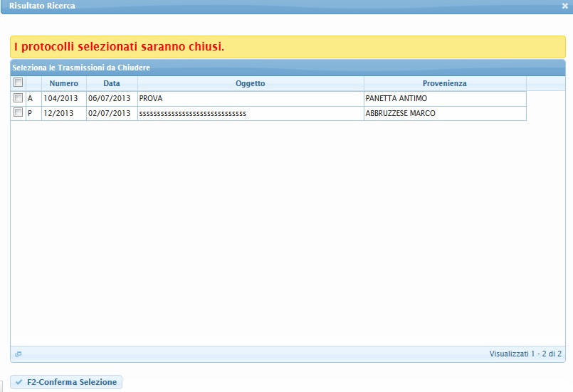Check the box for protocol 12/2013
Screen dimensions: 573x392
19,112
